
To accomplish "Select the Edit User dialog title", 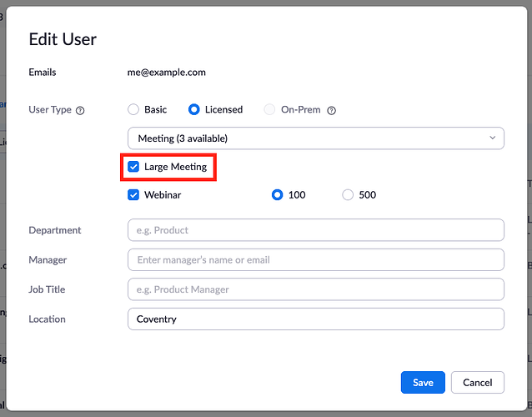I will 63,39.
